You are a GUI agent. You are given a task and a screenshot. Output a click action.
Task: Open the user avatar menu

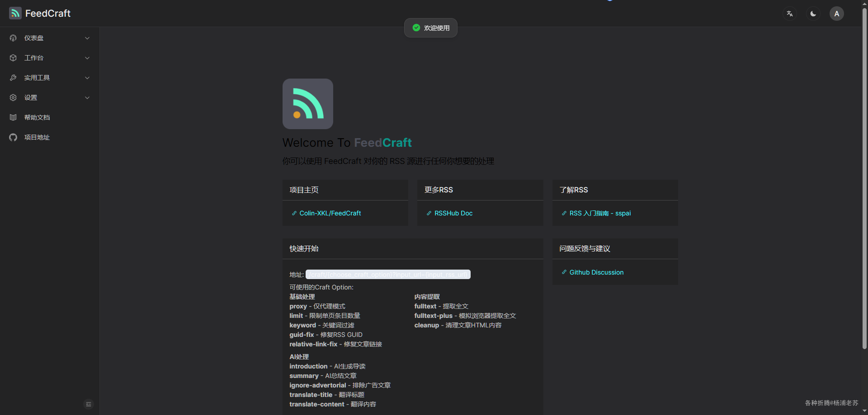(x=837, y=14)
